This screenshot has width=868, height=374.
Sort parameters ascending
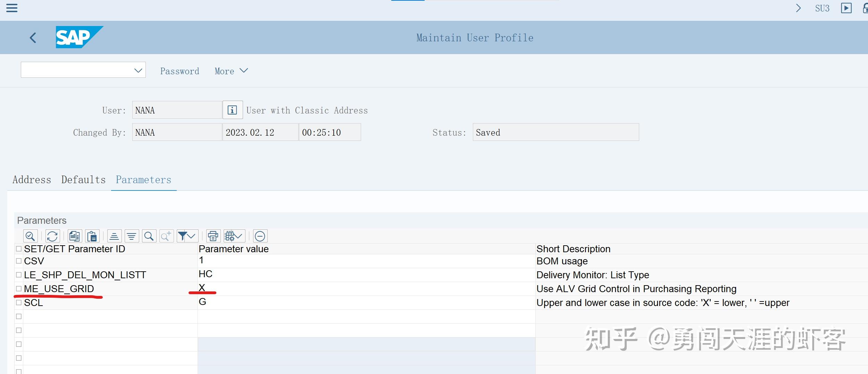114,236
